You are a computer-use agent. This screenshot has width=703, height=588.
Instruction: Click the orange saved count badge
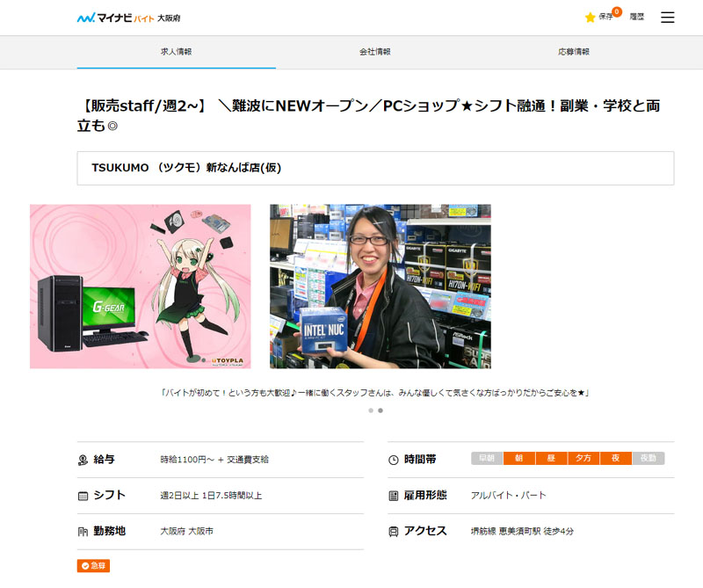tap(617, 12)
